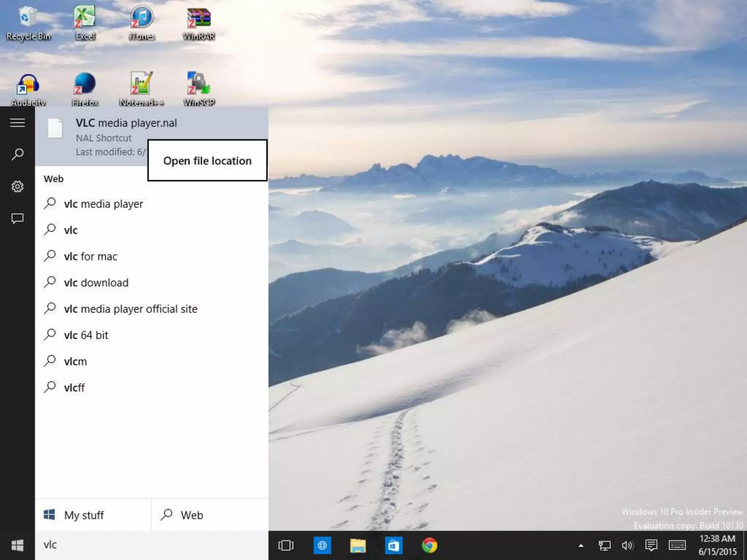The image size is (747, 560).
Task: Switch to the My stuff filter
Action: pyautogui.click(x=93, y=515)
